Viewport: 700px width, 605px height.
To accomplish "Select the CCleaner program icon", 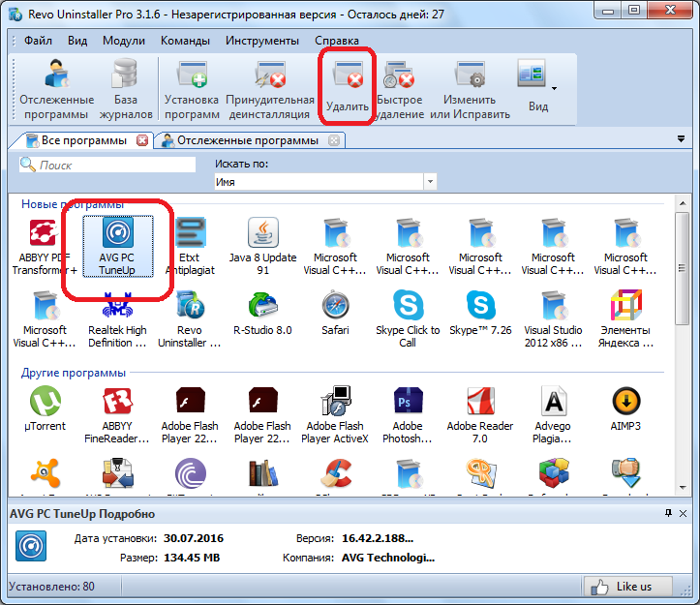I will click(x=336, y=473).
